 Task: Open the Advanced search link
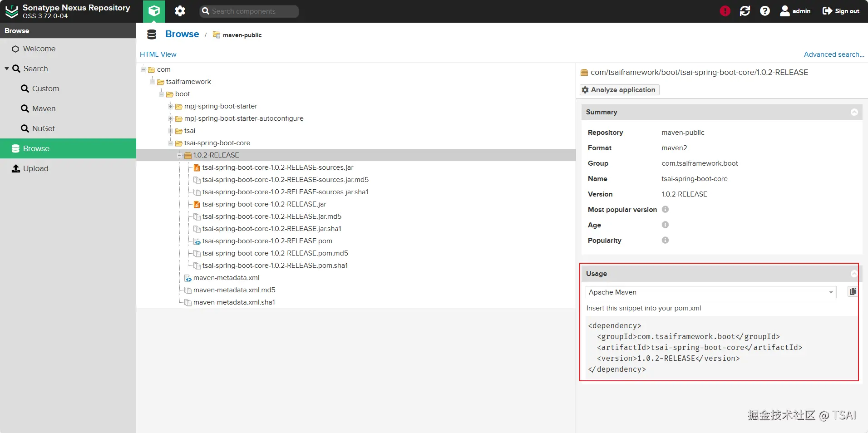coord(833,54)
